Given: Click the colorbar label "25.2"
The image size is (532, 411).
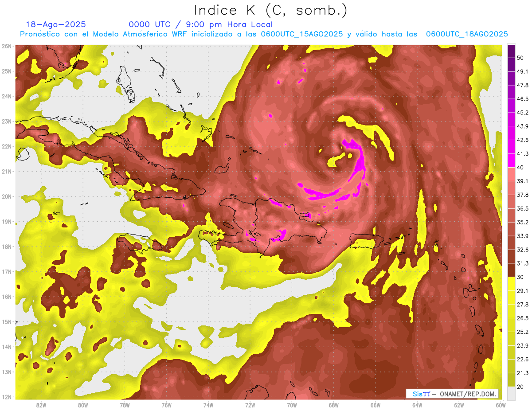Looking at the screenshot, I should 522,332.
